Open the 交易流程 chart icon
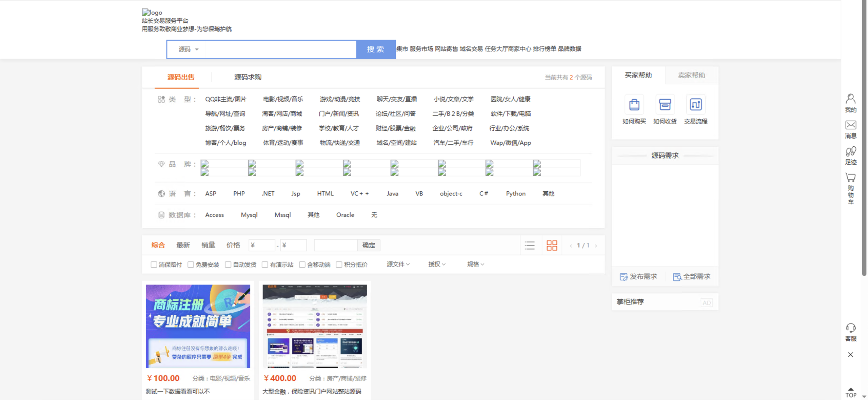 coord(695,105)
